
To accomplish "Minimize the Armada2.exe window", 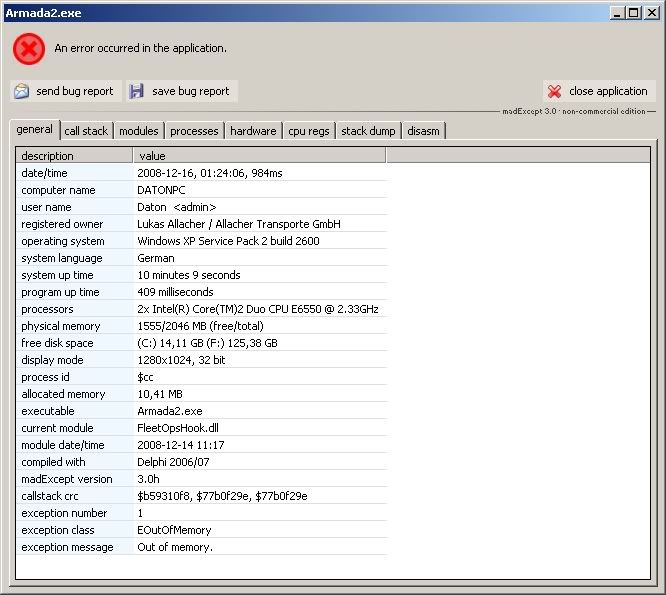I will (x=617, y=13).
